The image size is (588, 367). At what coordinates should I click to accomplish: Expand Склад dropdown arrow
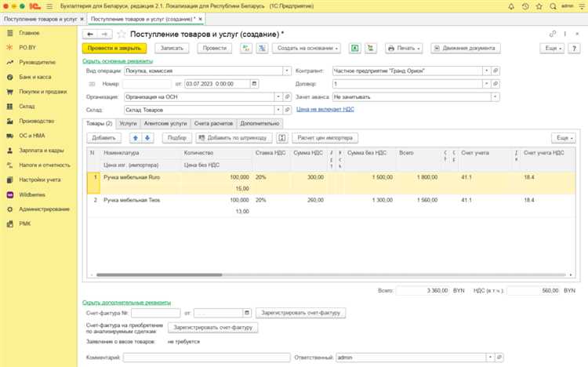278,110
